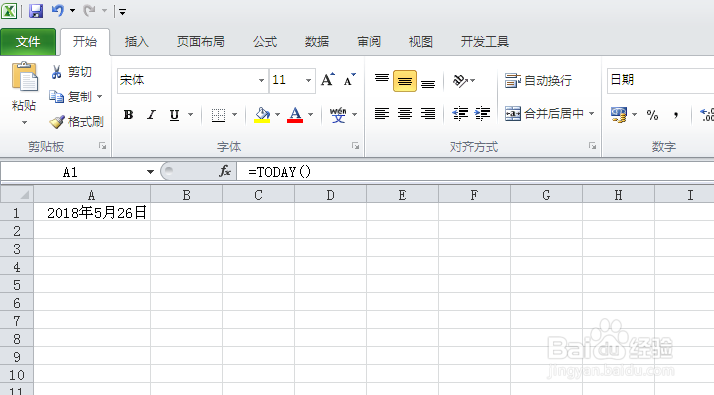Switch to the 审阅 tab
The width and height of the screenshot is (714, 395).
click(x=369, y=42)
